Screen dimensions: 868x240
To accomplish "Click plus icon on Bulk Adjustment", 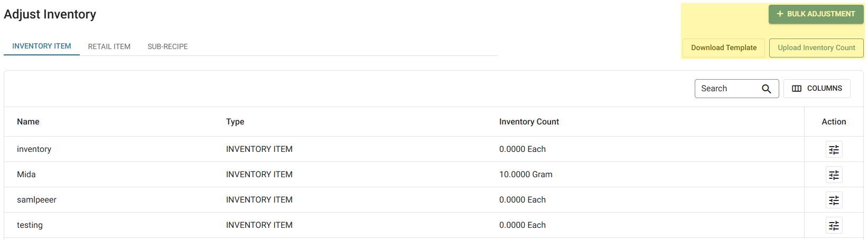I will point(780,14).
